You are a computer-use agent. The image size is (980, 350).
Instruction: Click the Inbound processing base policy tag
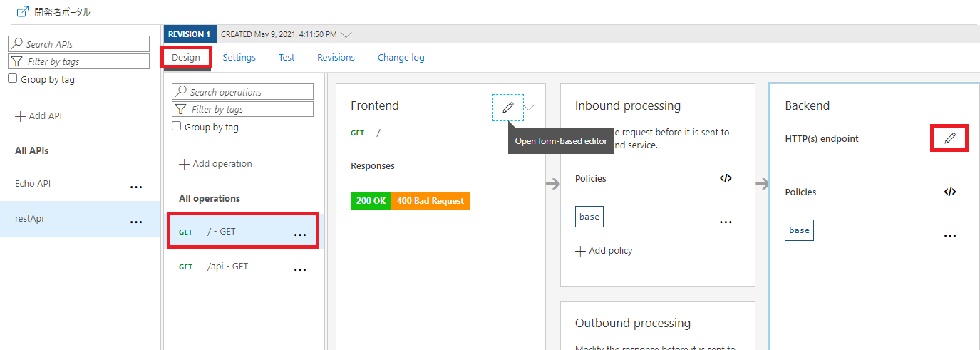tap(589, 217)
